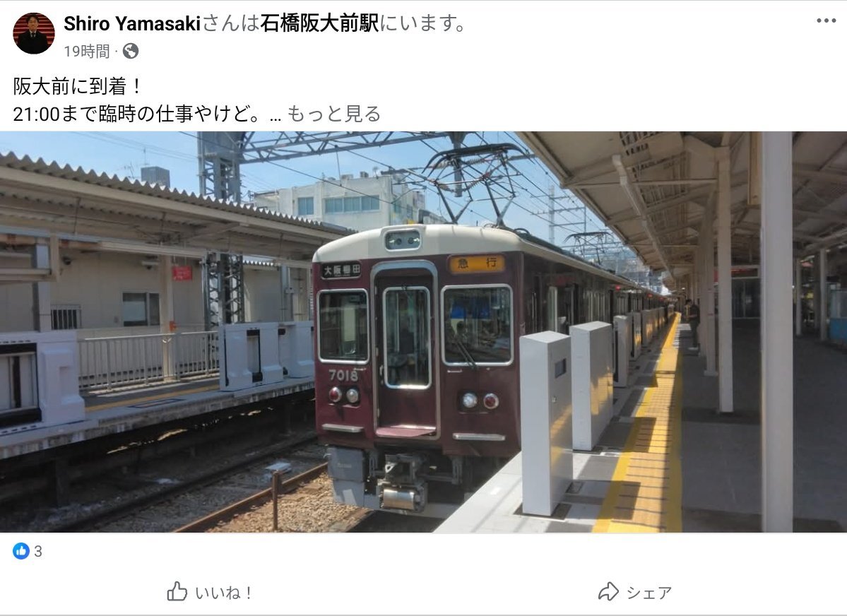Expand post text with もっと見る
Screen dimensions: 847x616
tap(333, 114)
